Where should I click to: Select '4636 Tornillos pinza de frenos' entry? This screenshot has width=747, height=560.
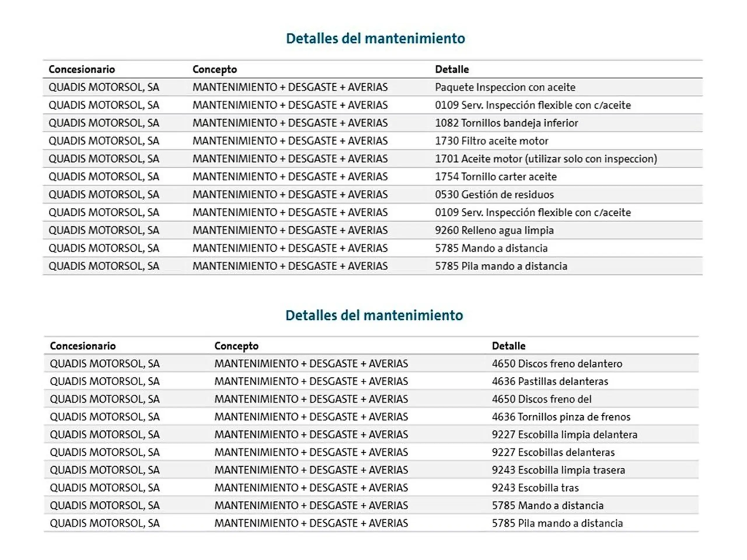(561, 417)
